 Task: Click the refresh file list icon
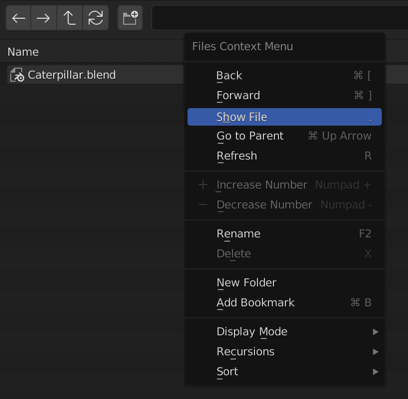coord(96,18)
